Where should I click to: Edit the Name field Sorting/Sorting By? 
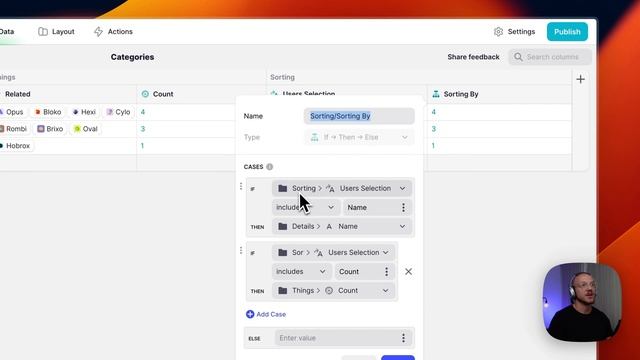pos(359,116)
